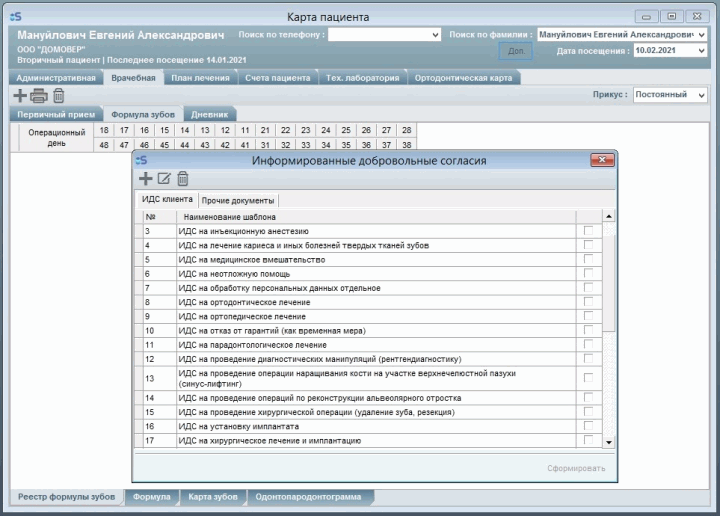Screen dimensions: 720x516
Task: Check box for ИДС на ортопедическое лечение
Action: coord(588,316)
